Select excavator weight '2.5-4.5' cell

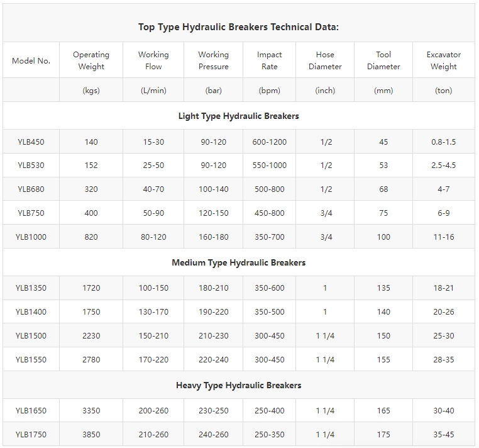tap(444, 165)
